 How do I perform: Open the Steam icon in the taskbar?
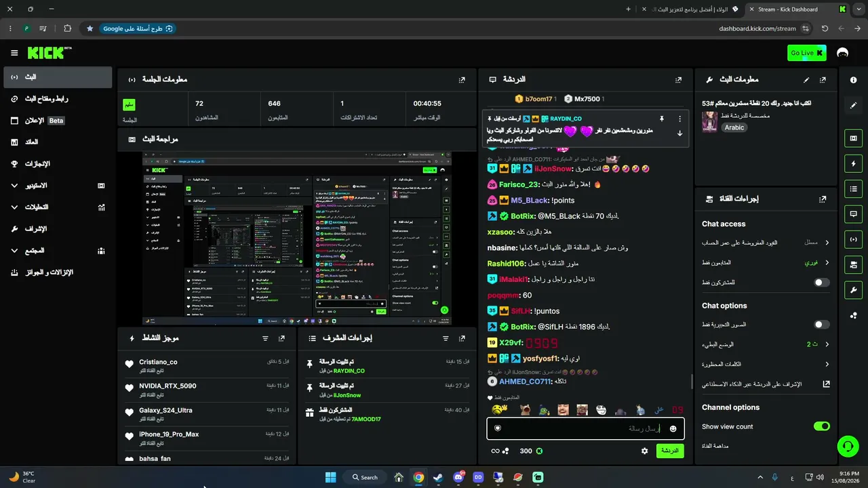pos(438,477)
